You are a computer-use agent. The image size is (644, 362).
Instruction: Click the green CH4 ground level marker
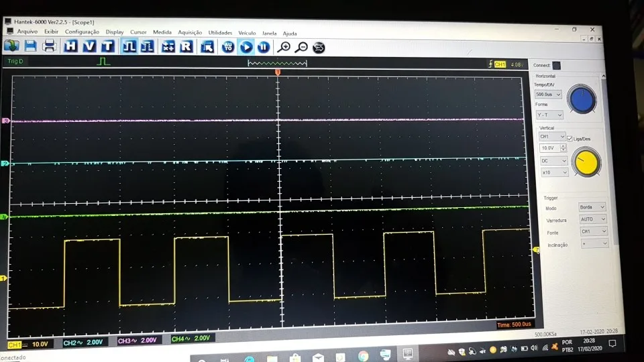pyautogui.click(x=4, y=217)
